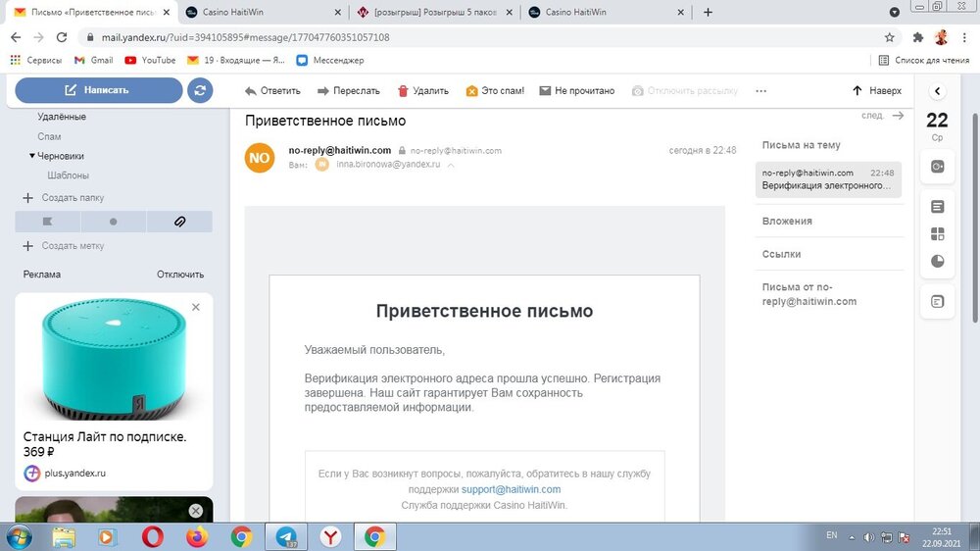Reload the page
Screen dimensions: 980x551
point(61,37)
